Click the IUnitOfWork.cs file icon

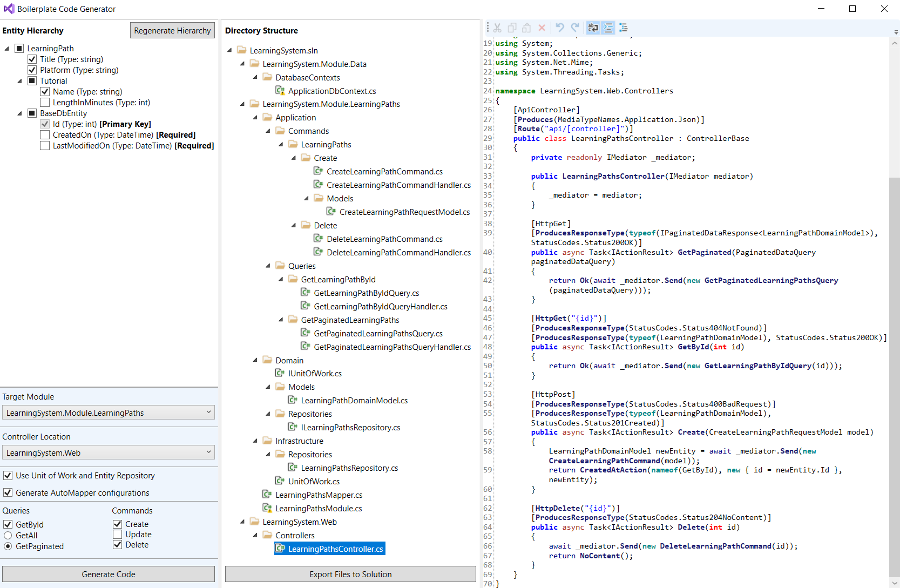click(280, 373)
